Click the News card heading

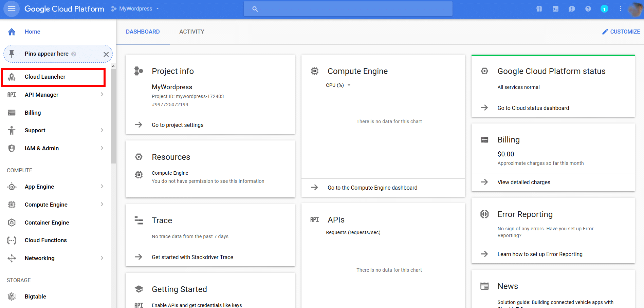pos(508,286)
